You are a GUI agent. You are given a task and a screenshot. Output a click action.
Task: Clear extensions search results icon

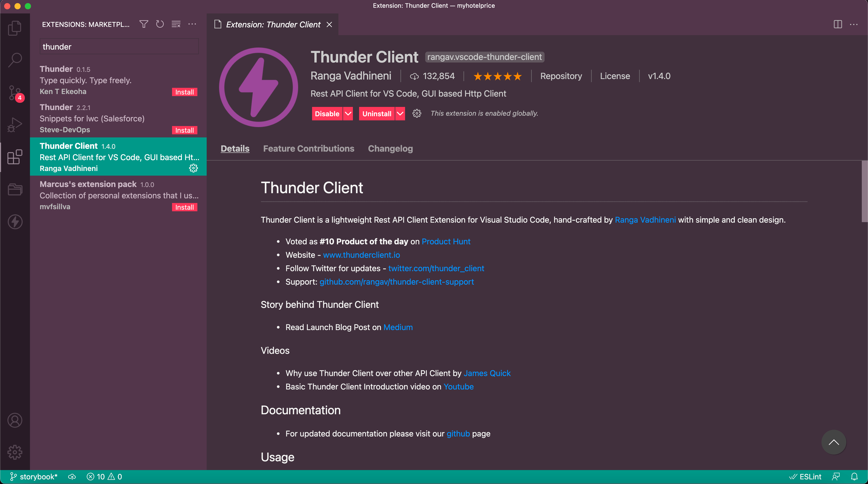[x=176, y=24]
